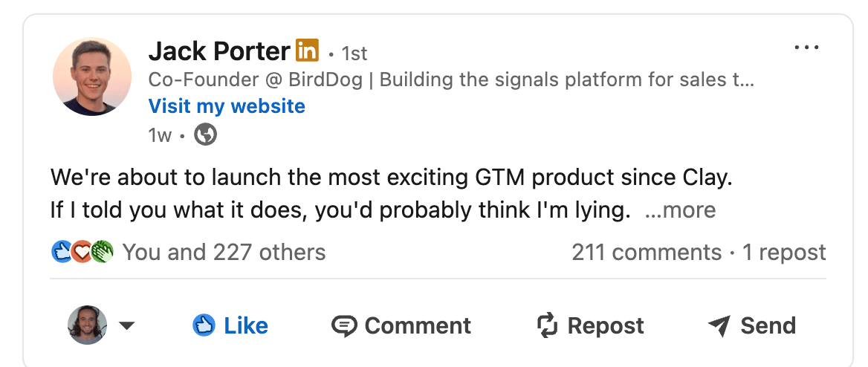
Task: Click the Comment button
Action: pyautogui.click(x=401, y=325)
